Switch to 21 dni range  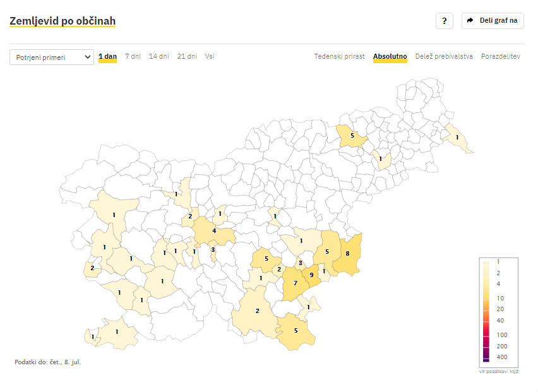coord(187,57)
